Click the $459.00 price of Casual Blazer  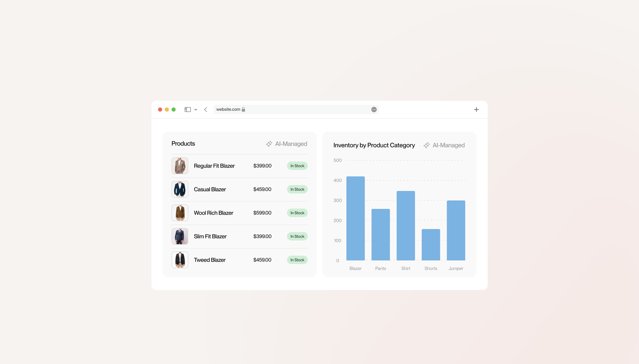pos(262,189)
